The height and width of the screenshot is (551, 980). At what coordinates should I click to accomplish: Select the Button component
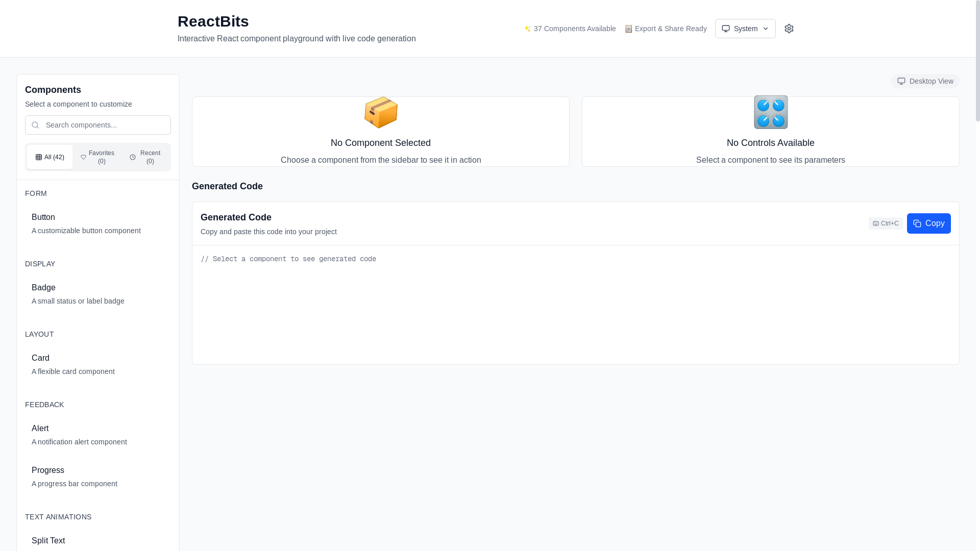[x=98, y=223]
